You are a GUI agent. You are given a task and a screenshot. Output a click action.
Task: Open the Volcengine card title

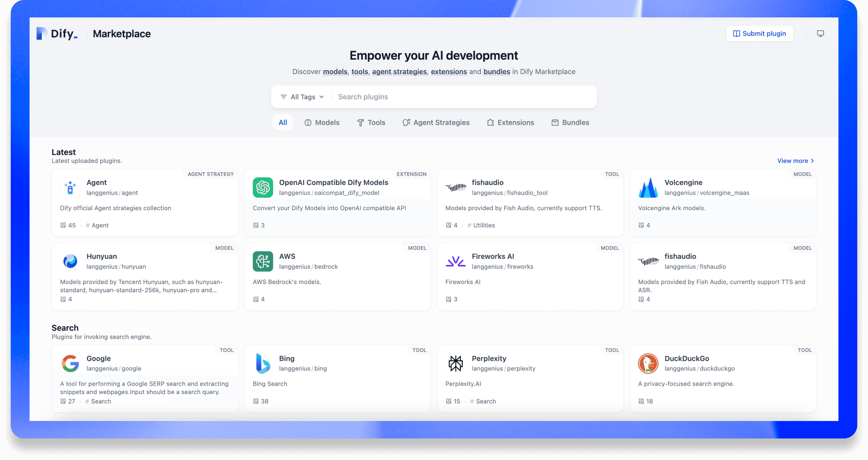coord(683,183)
